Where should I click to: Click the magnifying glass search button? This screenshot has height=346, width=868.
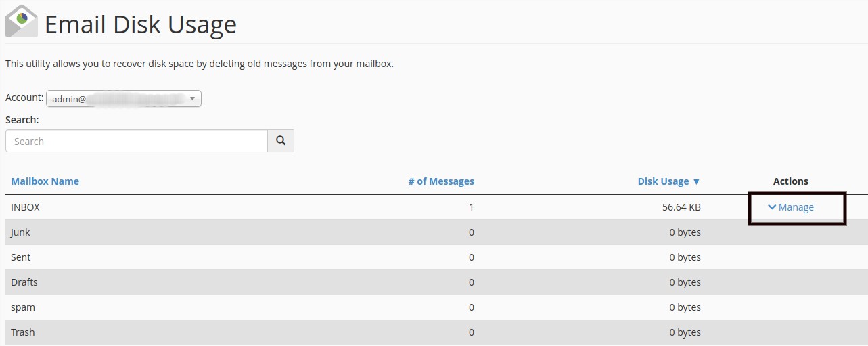(281, 141)
